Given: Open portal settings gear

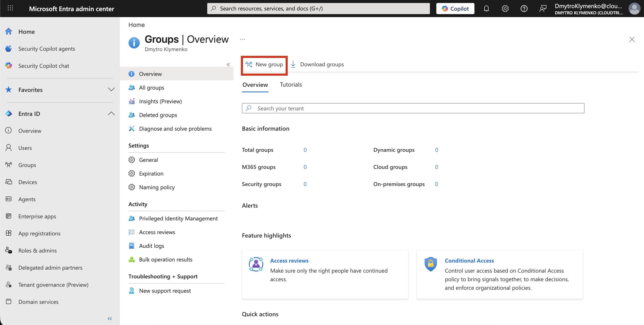Looking at the screenshot, I should pyautogui.click(x=505, y=9).
